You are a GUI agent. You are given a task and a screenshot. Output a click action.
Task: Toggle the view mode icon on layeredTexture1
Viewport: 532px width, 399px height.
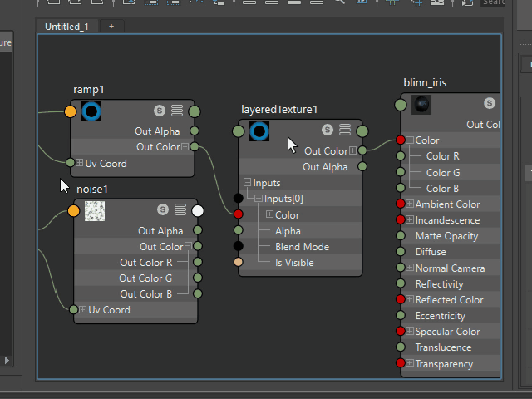tap(345, 130)
